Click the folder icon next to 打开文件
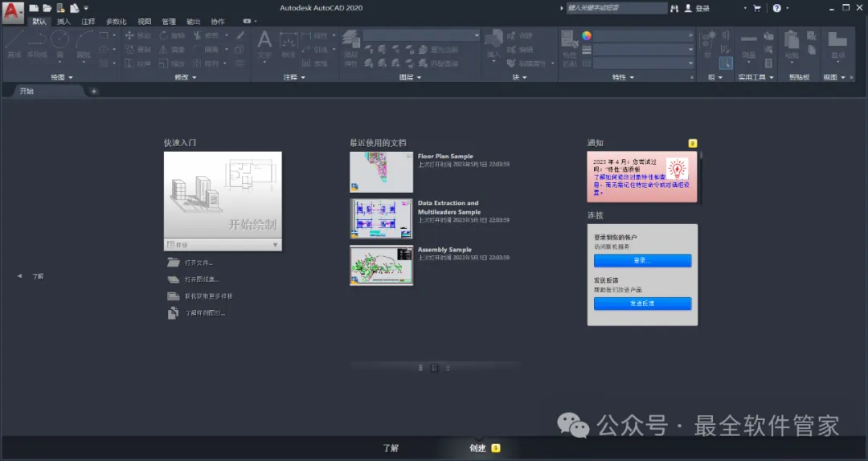 pos(174,263)
